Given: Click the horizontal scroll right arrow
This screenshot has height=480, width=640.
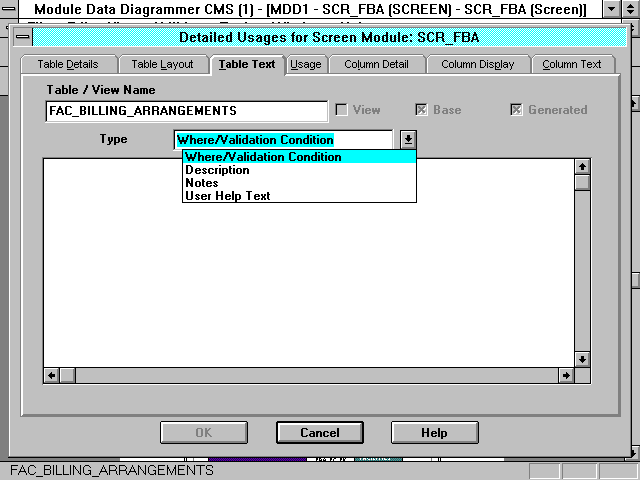Looking at the screenshot, I should pos(566,375).
